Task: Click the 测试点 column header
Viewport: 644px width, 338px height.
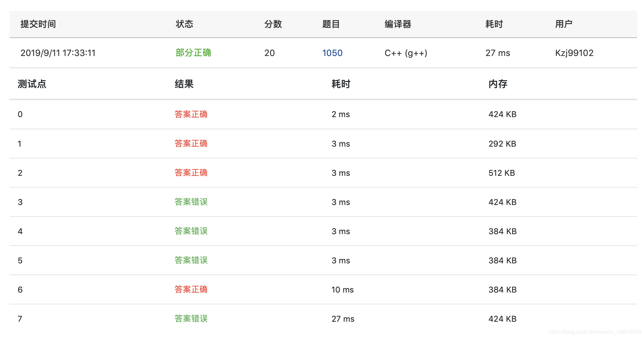Action: [32, 84]
